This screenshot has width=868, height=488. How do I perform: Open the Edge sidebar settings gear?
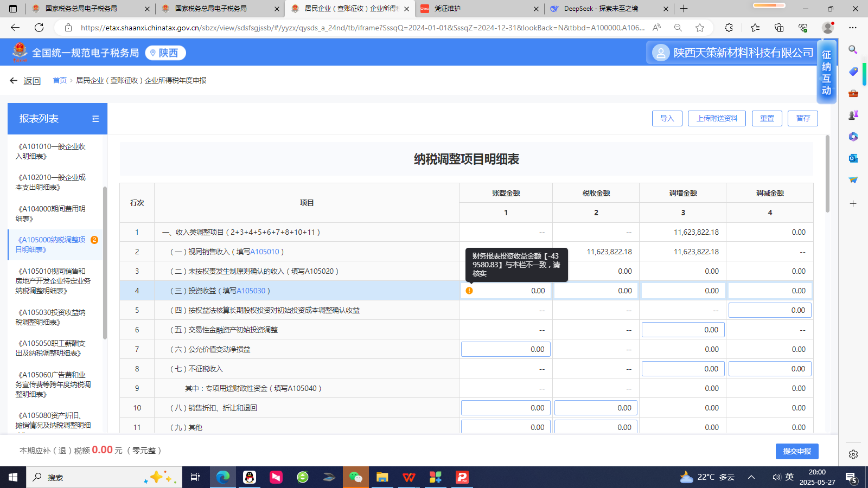click(853, 454)
